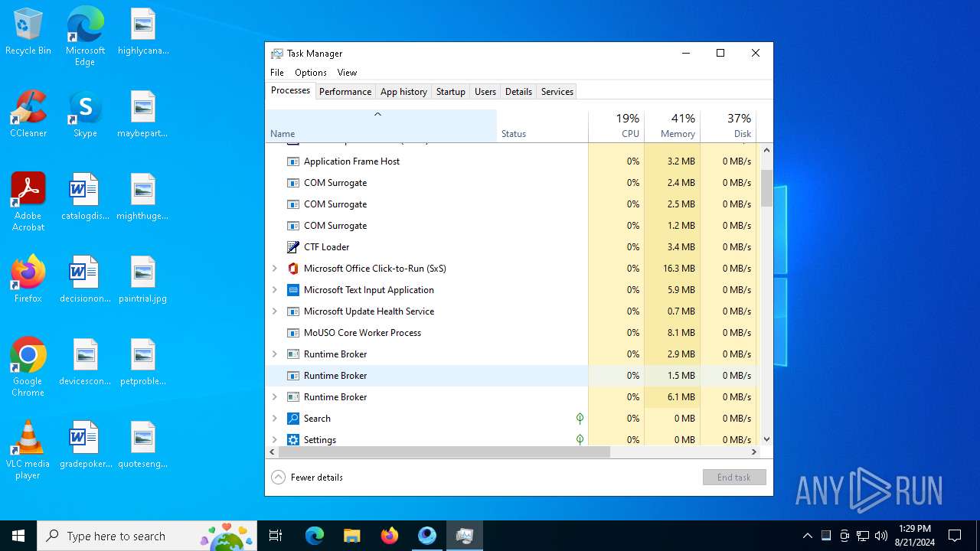Select the Skype desktop shortcut
The image size is (980, 551).
85,114
